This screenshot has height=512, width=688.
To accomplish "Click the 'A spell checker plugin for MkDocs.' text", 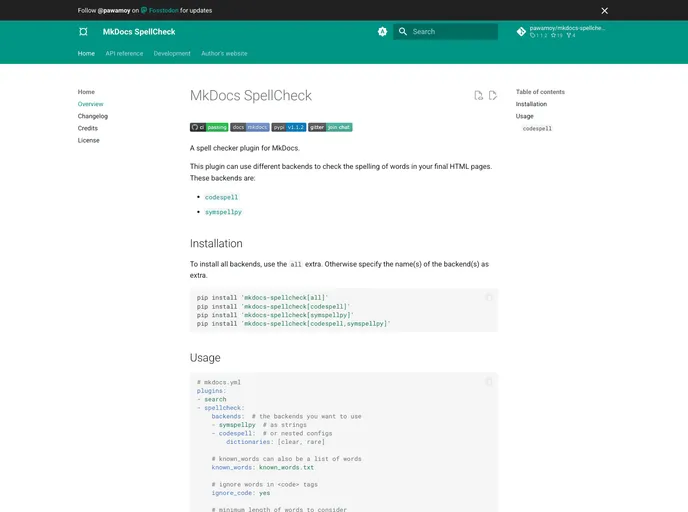I will (245, 148).
